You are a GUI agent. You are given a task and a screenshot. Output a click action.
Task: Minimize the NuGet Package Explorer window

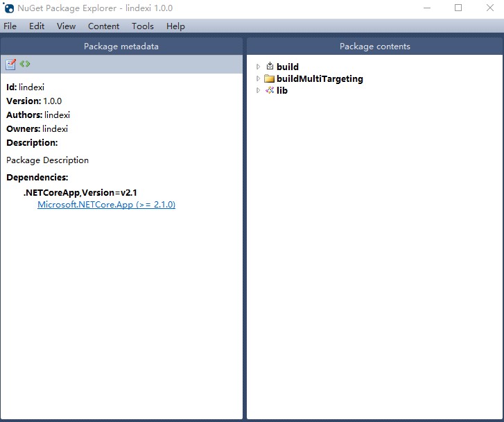[427, 8]
